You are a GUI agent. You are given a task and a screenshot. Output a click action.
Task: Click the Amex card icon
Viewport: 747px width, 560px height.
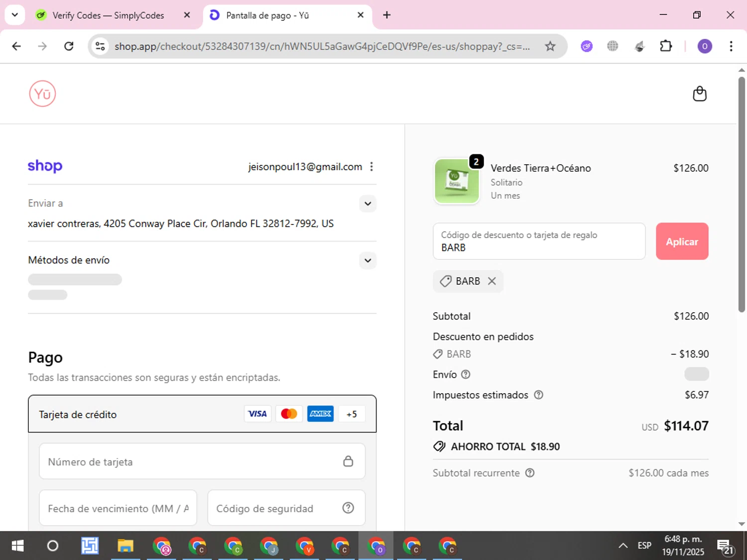(320, 414)
